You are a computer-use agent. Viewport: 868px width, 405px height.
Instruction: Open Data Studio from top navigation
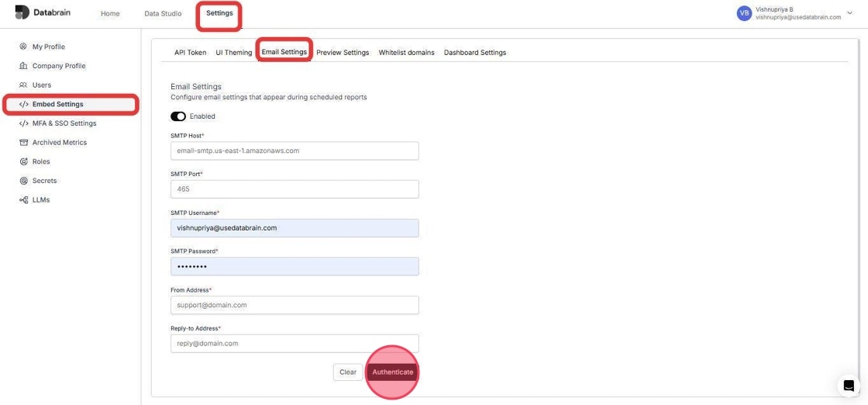tap(163, 14)
